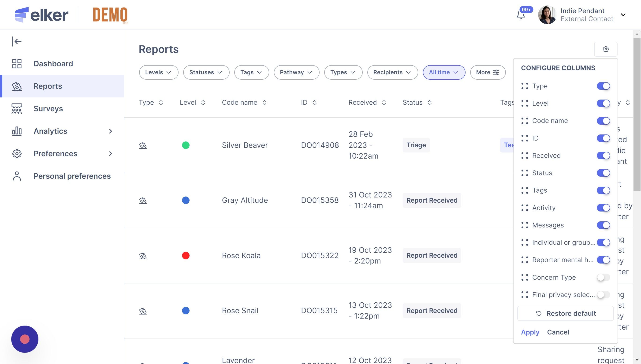
Task: Click the Silver Beaver report type icon
Action: click(x=143, y=145)
